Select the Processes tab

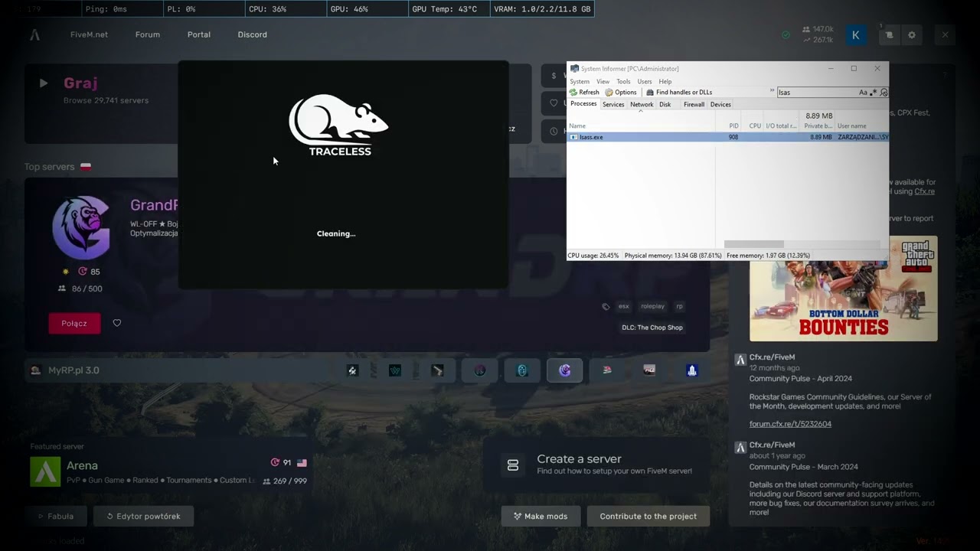583,104
